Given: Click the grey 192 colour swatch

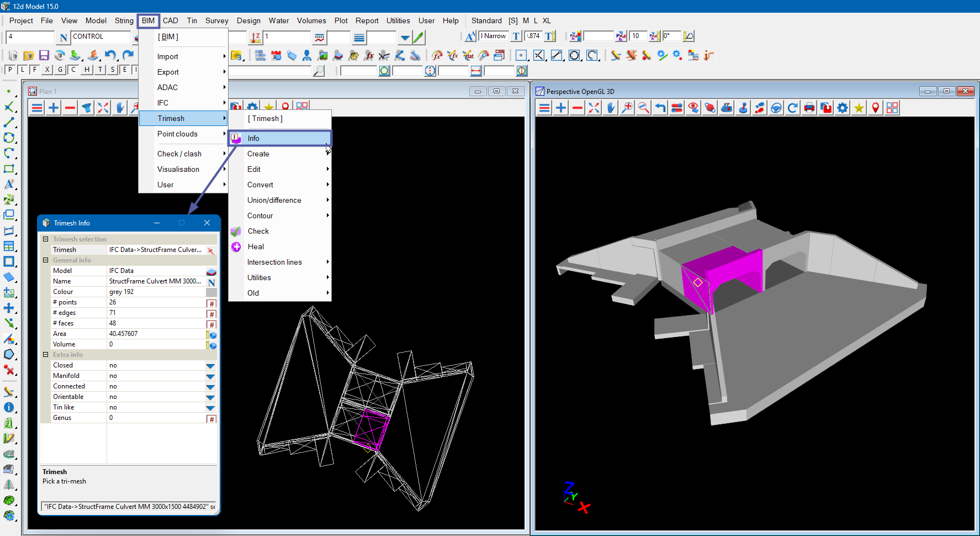Looking at the screenshot, I should (x=211, y=292).
